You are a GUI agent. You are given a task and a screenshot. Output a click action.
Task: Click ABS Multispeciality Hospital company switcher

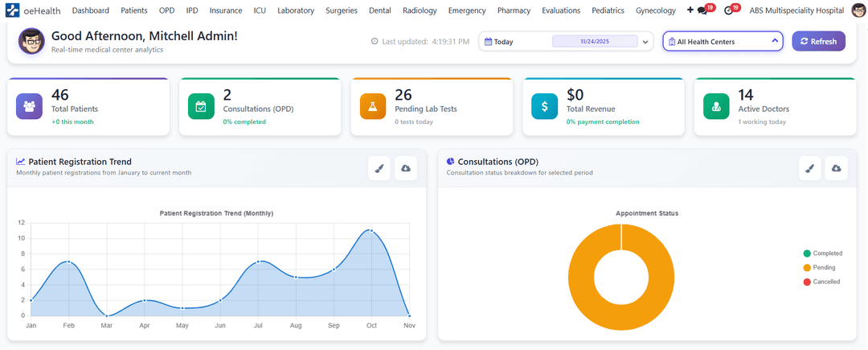click(x=796, y=10)
